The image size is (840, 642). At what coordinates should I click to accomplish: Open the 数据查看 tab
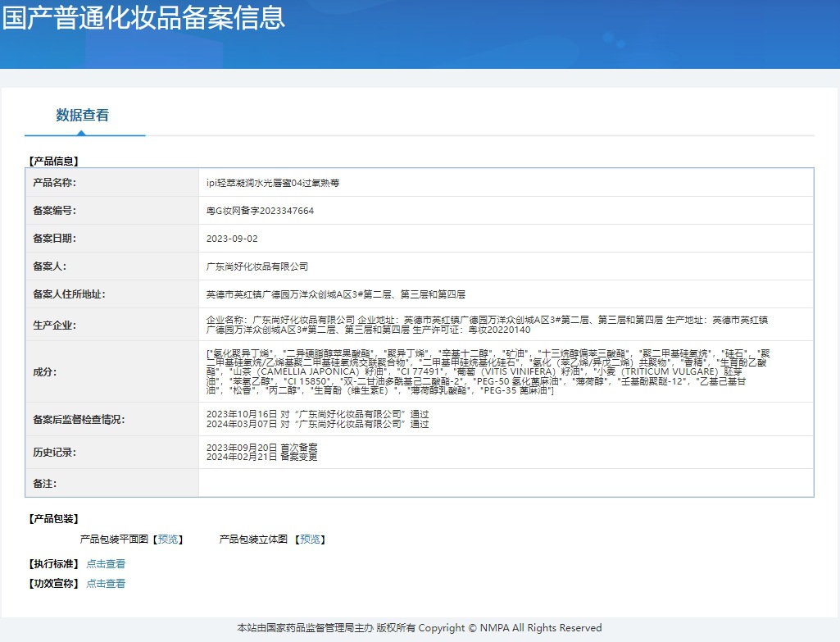(x=83, y=116)
